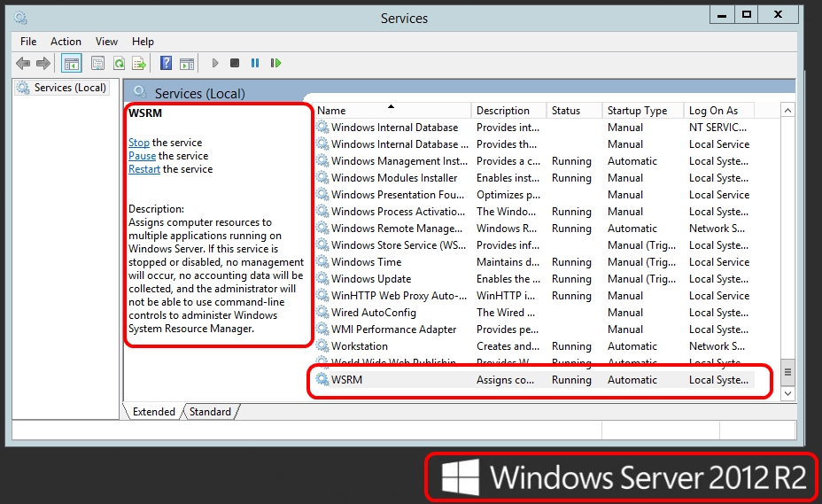Click the Restart Service toolbar icon
Screen dimensions: 822x504
[x=275, y=64]
